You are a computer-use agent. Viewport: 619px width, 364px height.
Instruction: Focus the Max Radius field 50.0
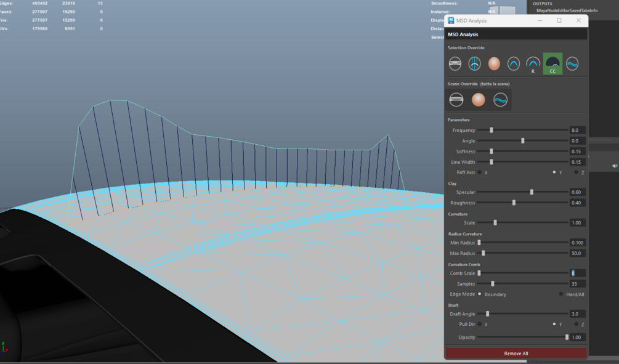click(x=578, y=253)
